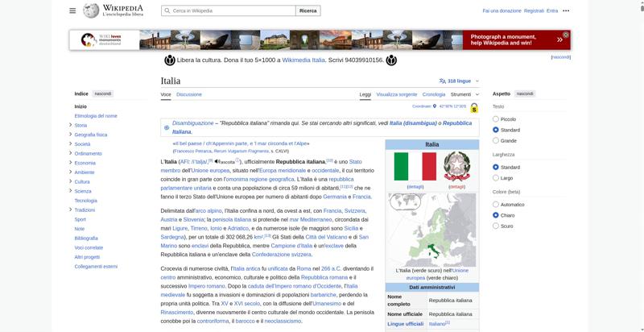Click the language translate icon
Screen dimensions: 644x332
(x=442, y=81)
